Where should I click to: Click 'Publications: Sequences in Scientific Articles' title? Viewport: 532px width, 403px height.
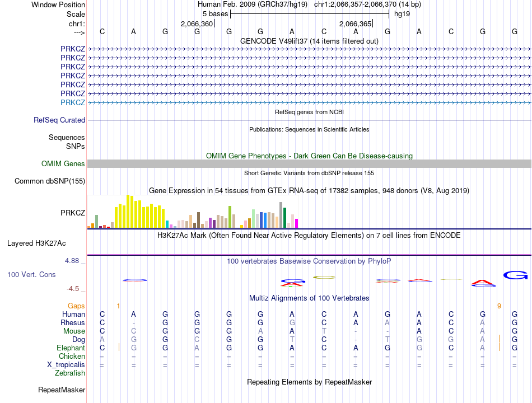tap(309, 129)
